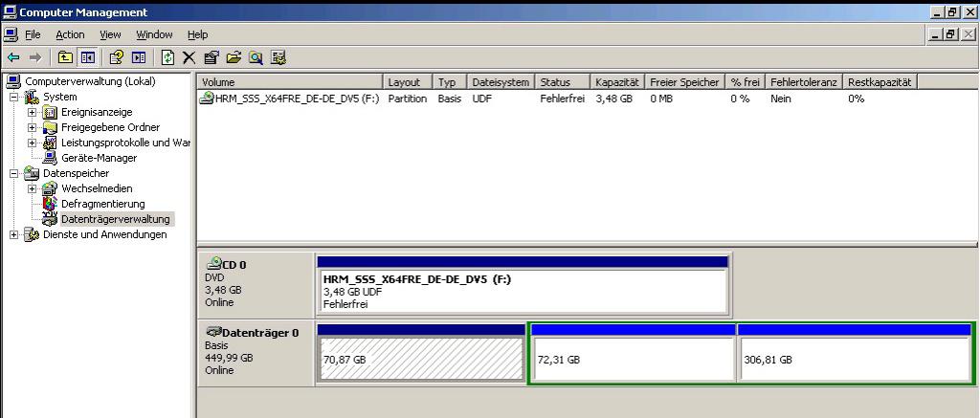Sort by the Layout column header
The width and height of the screenshot is (980, 418).
(408, 82)
